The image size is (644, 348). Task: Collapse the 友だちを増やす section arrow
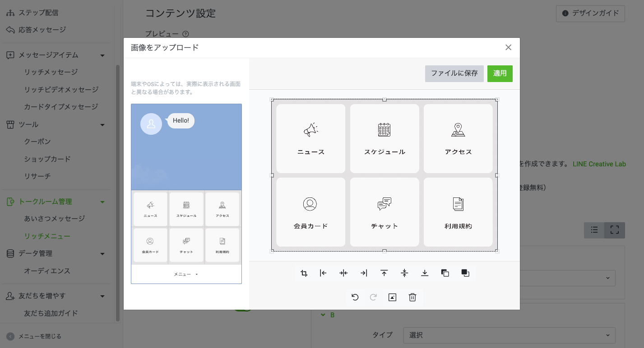click(102, 296)
